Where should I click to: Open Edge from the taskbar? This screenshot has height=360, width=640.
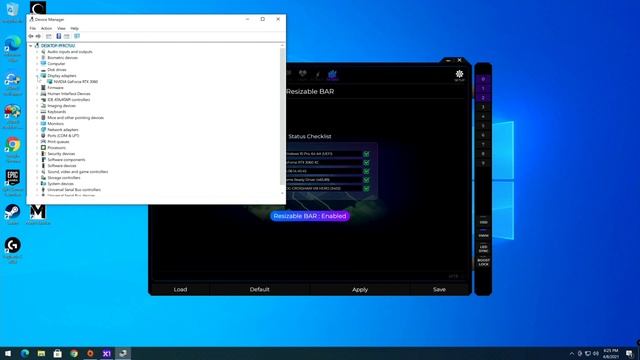[x=25, y=353]
